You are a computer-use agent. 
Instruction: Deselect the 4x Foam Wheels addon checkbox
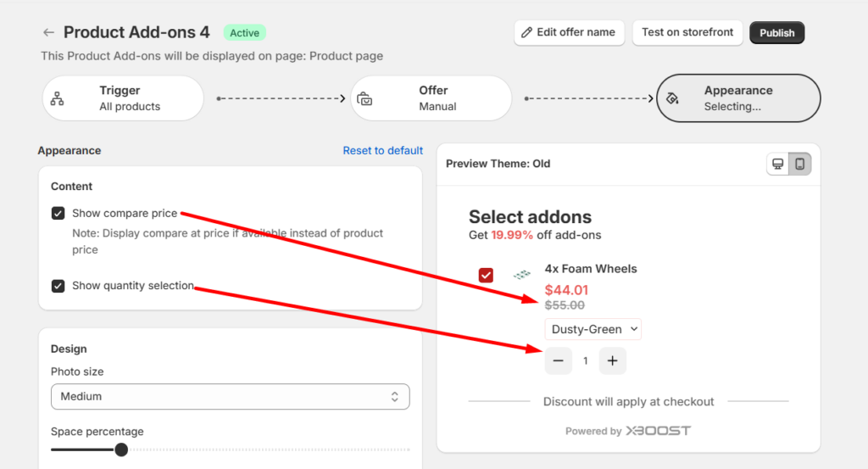[486, 275]
